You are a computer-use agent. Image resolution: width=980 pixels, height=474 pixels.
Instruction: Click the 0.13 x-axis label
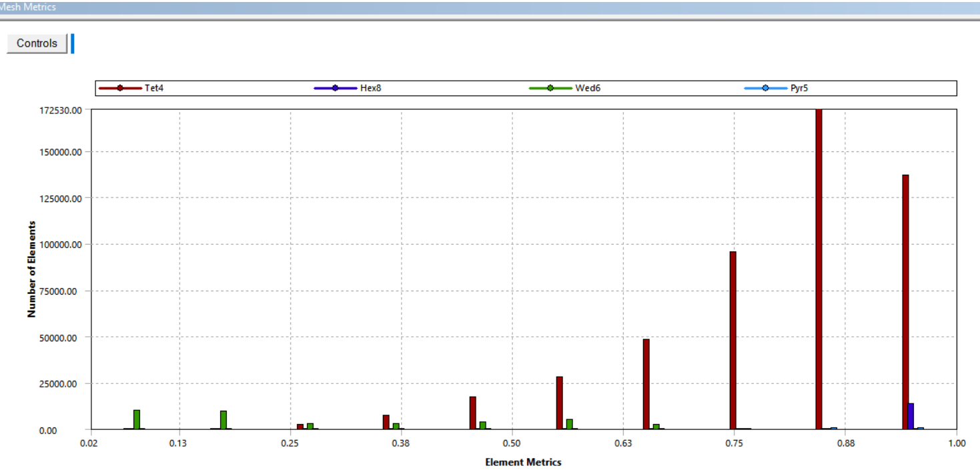click(177, 442)
